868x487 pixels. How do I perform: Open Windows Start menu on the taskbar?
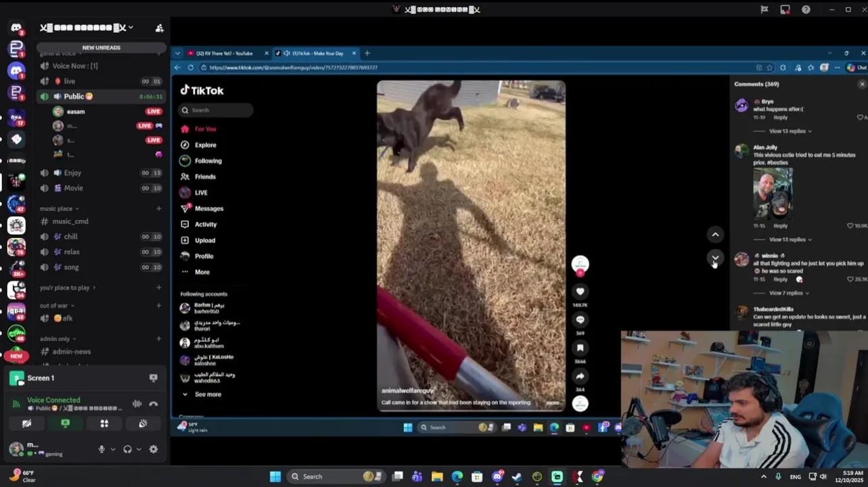[x=275, y=477]
